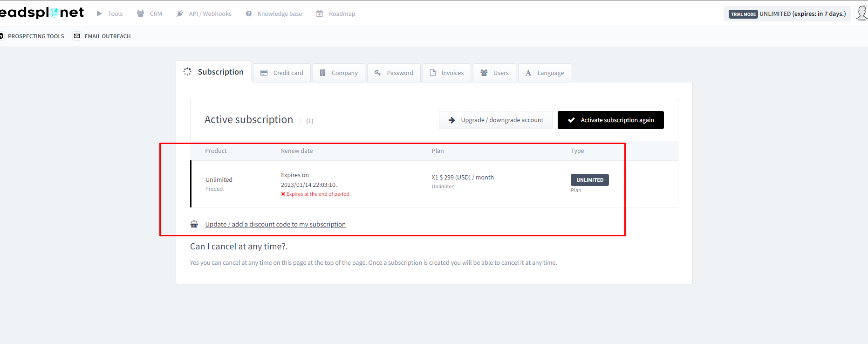Click the 'Active subscription' heading
The height and width of the screenshot is (344, 868).
click(x=249, y=119)
